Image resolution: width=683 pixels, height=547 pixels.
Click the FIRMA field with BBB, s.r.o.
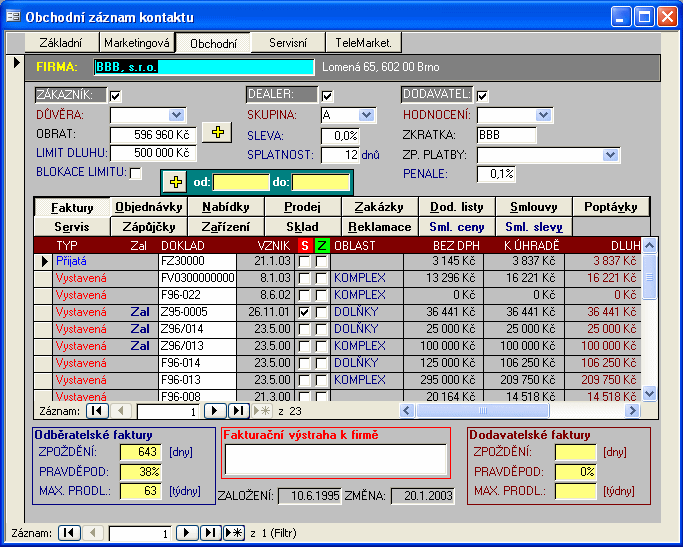tap(204, 67)
